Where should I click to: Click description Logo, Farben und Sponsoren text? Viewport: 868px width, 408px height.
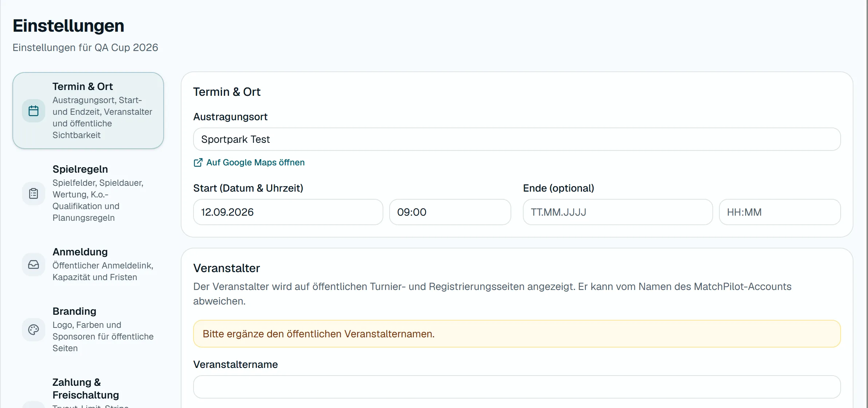coord(103,337)
